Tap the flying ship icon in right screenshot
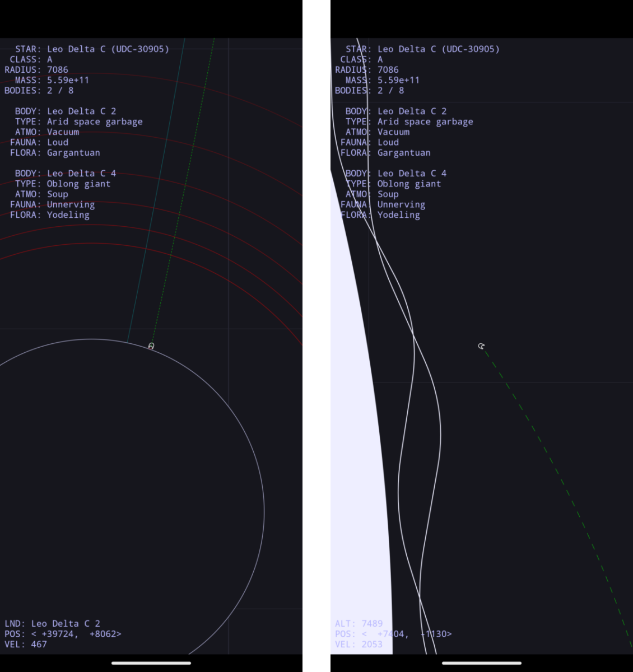 click(x=481, y=346)
